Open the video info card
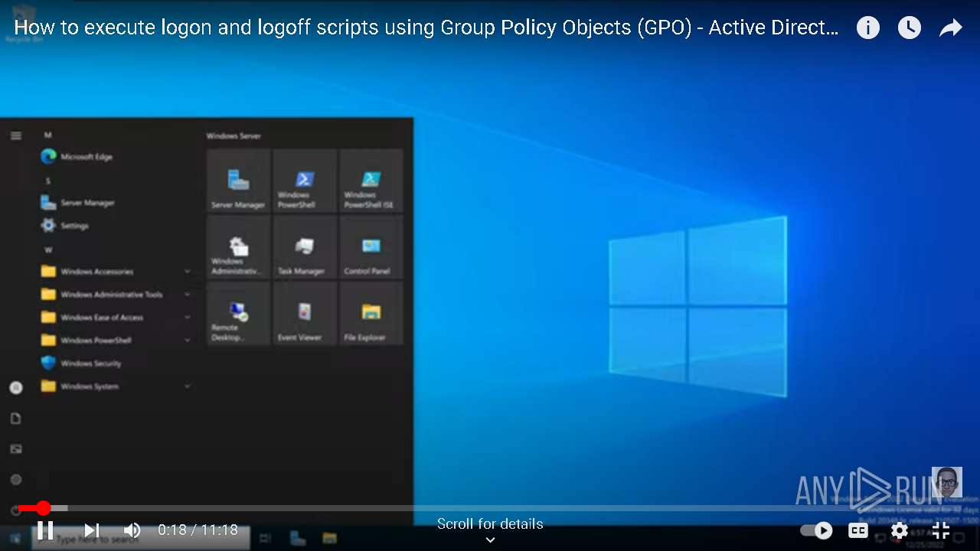 coord(867,28)
